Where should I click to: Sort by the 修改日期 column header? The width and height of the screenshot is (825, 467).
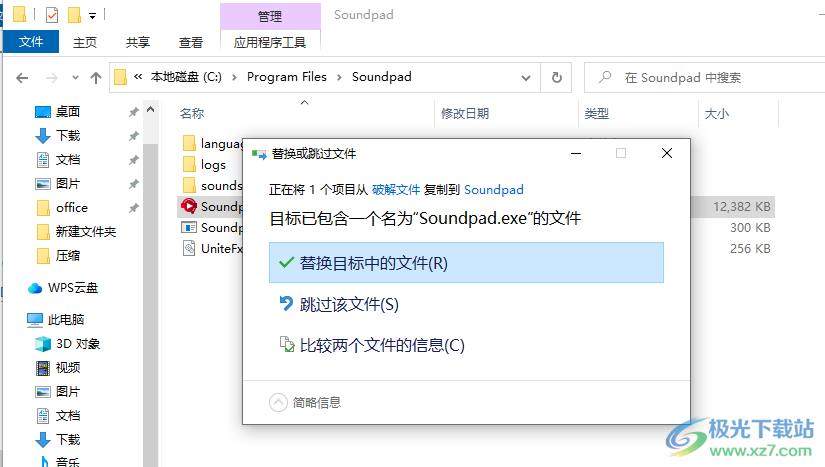pyautogui.click(x=465, y=114)
